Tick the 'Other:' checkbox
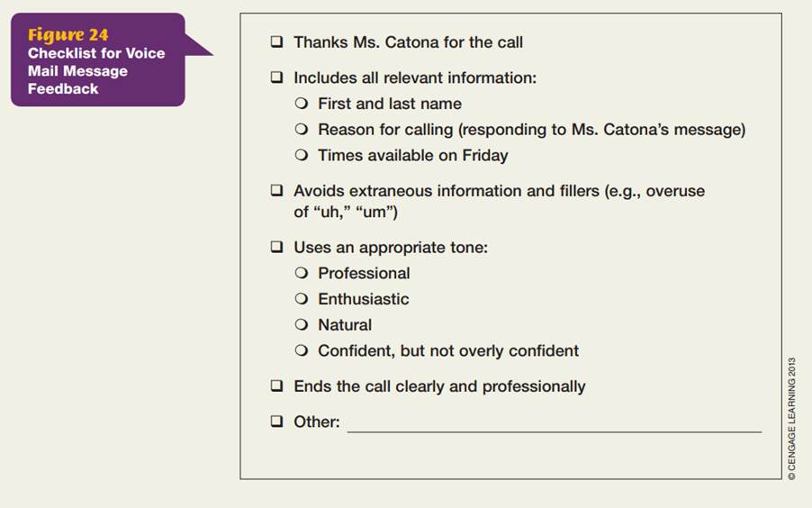The height and width of the screenshot is (508, 812). tap(276, 422)
